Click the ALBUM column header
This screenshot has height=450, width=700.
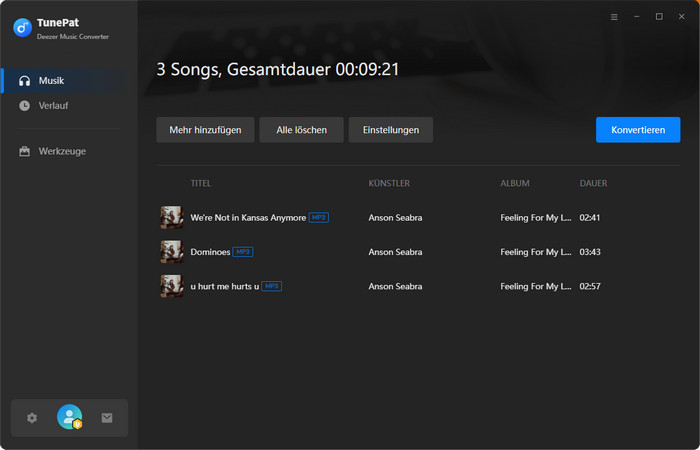click(515, 183)
